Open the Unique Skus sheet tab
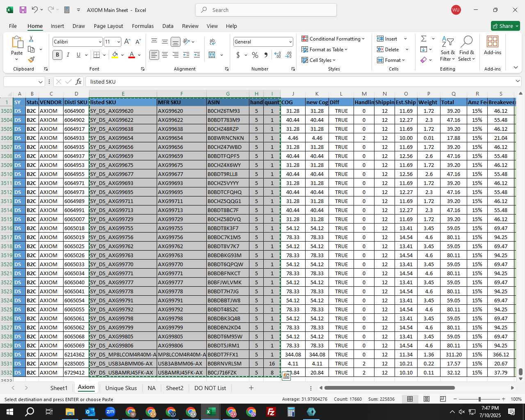 tap(121, 388)
